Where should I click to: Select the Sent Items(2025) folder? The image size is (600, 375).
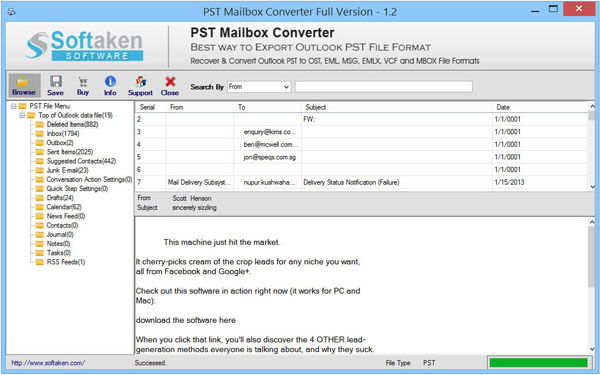coord(70,152)
